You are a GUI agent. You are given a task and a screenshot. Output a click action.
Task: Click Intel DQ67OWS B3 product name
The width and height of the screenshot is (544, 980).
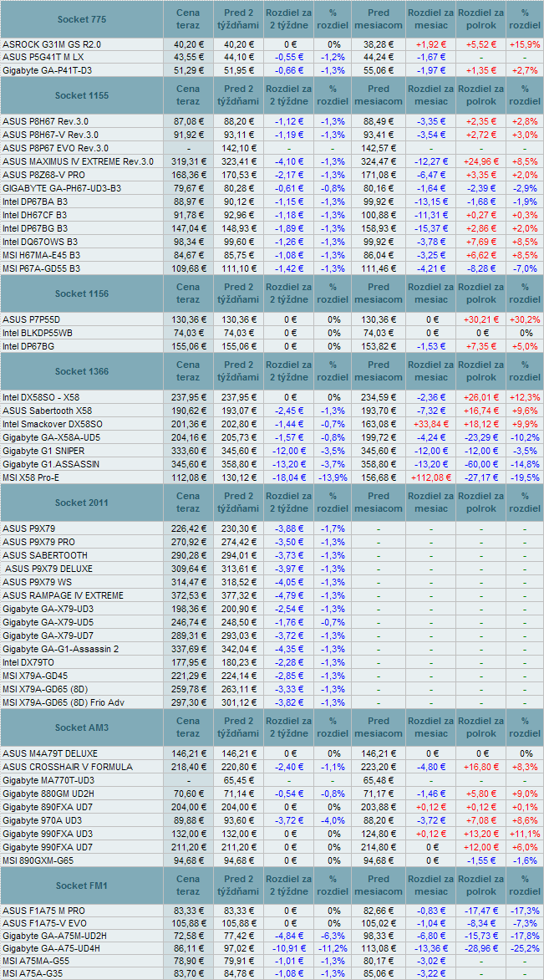click(x=39, y=242)
